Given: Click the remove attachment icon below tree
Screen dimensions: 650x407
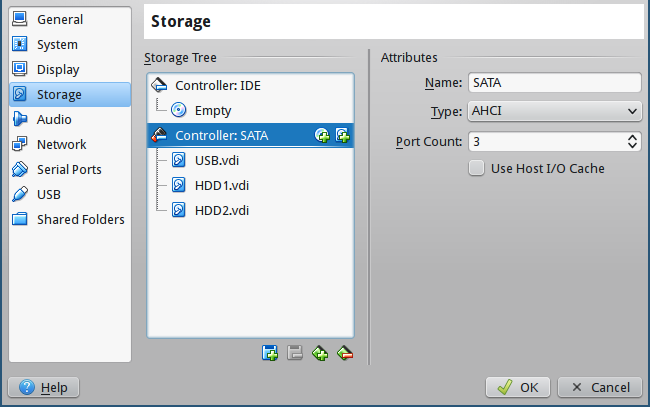Looking at the screenshot, I should tap(295, 353).
